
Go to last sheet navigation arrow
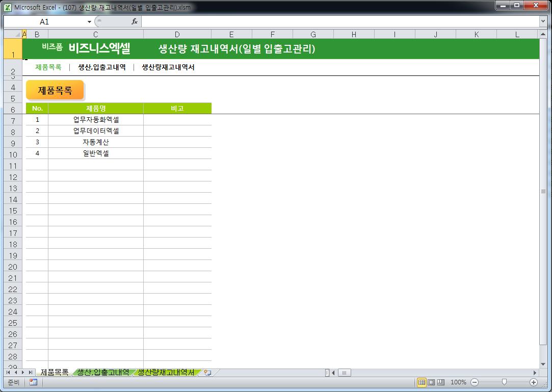point(30,372)
